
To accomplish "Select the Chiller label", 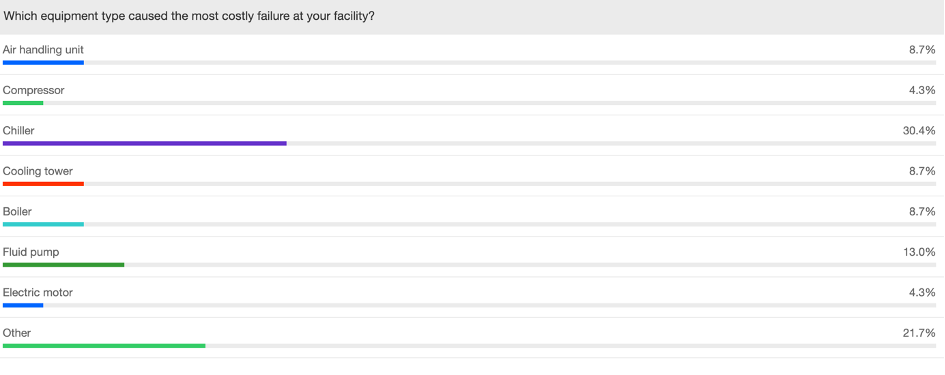I will coord(19,130).
